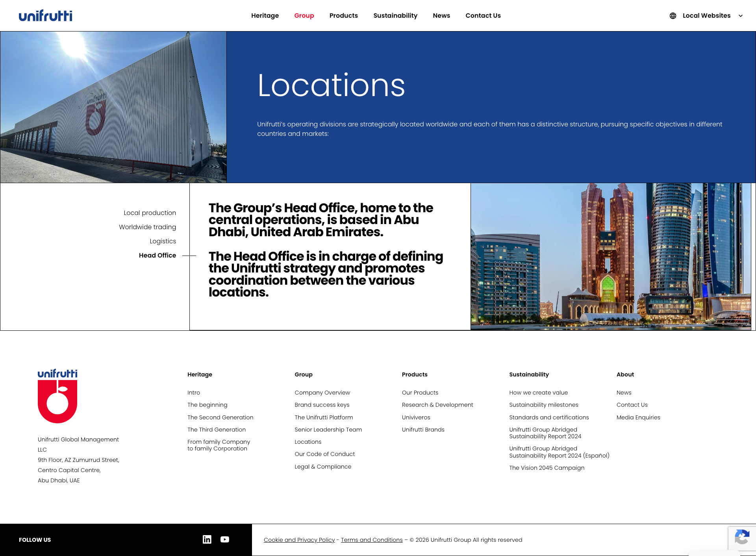Click the globe icon beside Local Websites
The height and width of the screenshot is (556, 756).
(673, 16)
